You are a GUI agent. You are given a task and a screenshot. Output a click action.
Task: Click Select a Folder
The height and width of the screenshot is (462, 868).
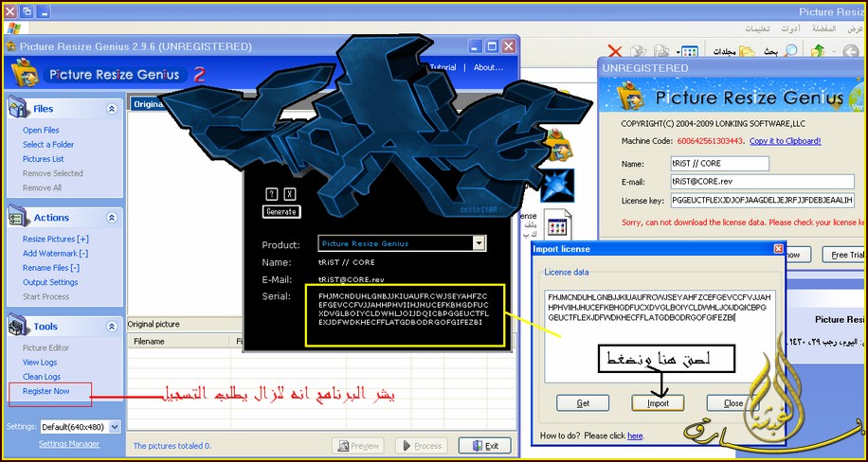[x=48, y=145]
